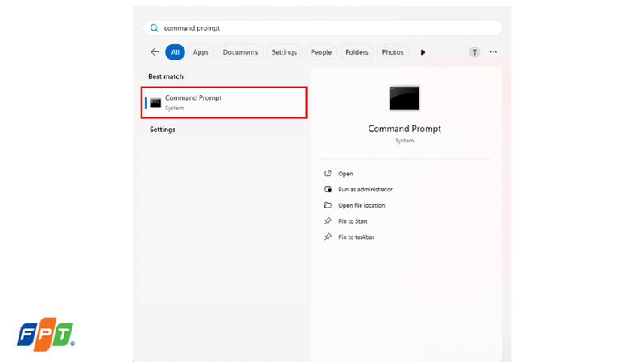This screenshot has width=644, height=362.
Task: Go back with the left arrow
Action: pyautogui.click(x=155, y=52)
